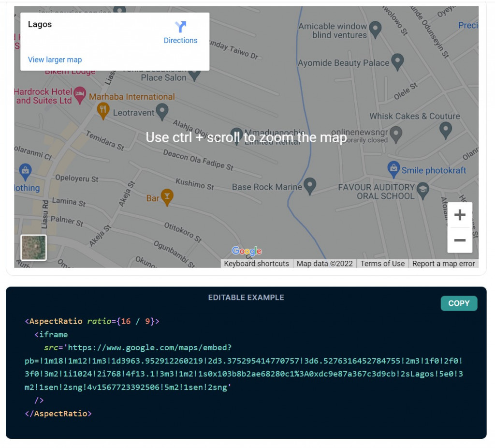Click the onlinenewsngr location pin
495x448 pixels.
396,134
